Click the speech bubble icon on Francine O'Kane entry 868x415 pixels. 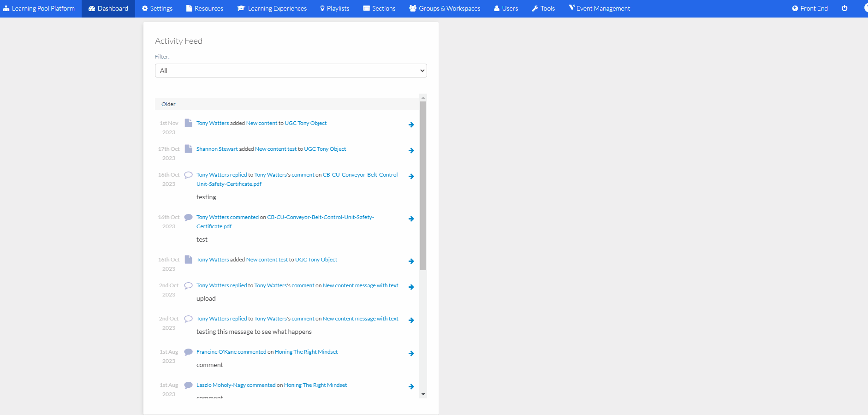point(188,351)
